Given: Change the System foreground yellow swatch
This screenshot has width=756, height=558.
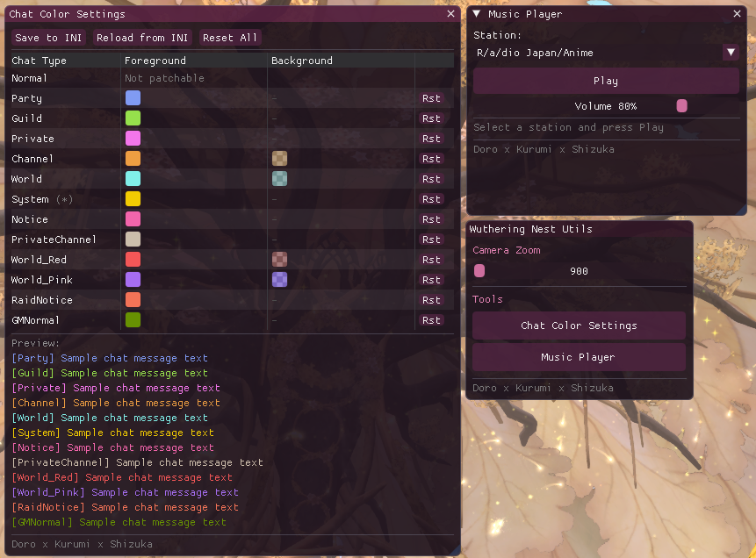Looking at the screenshot, I should point(133,199).
